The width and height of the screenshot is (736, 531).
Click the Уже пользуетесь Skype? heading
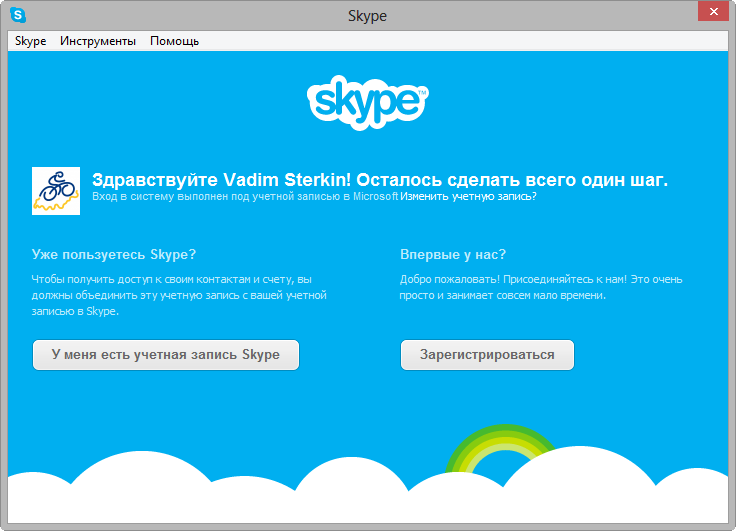pos(114,254)
